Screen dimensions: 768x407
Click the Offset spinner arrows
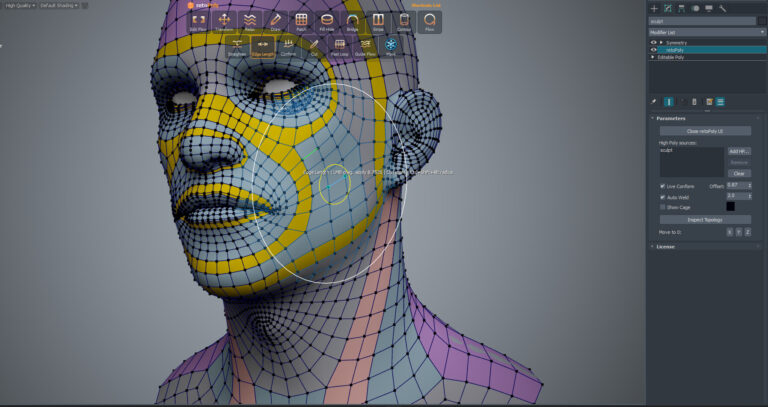click(749, 186)
